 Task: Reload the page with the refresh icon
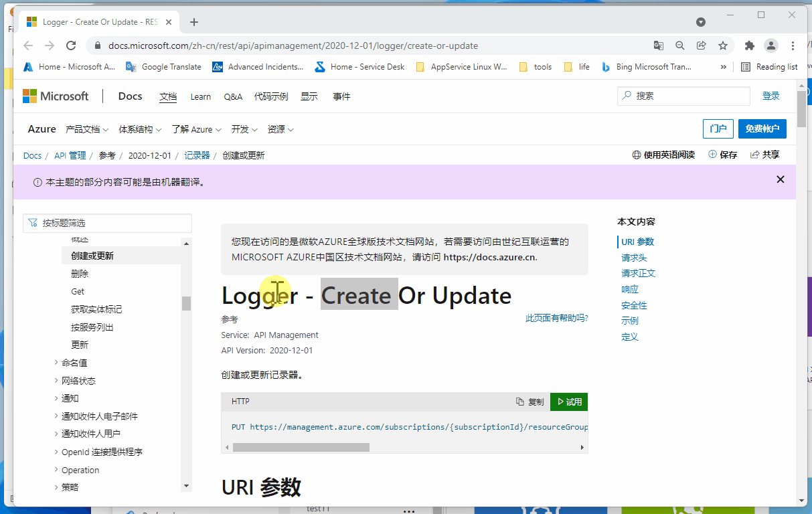click(71, 46)
